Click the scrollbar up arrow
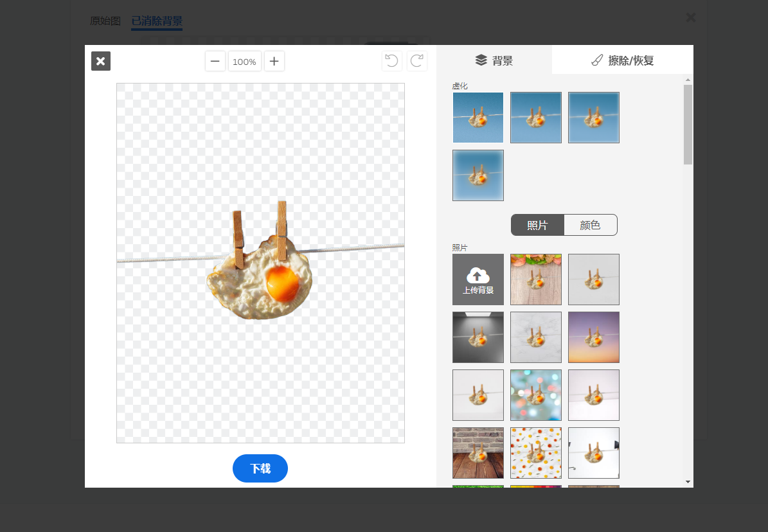 point(688,80)
